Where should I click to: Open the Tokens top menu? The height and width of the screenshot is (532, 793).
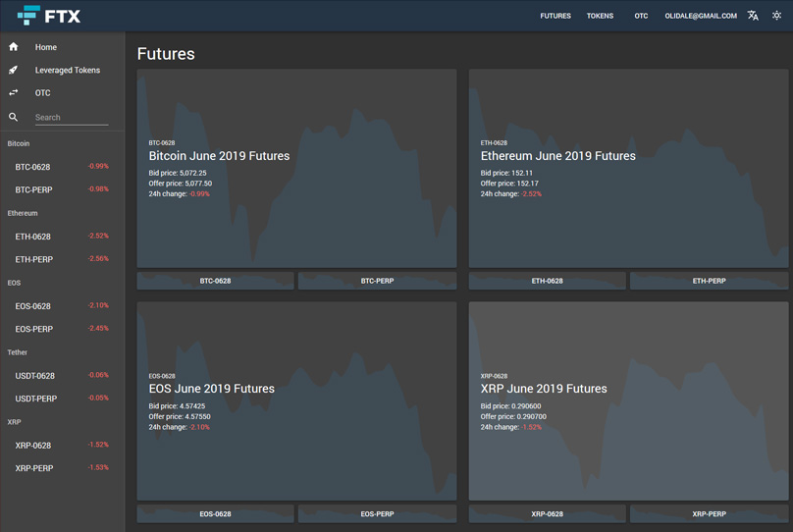600,16
